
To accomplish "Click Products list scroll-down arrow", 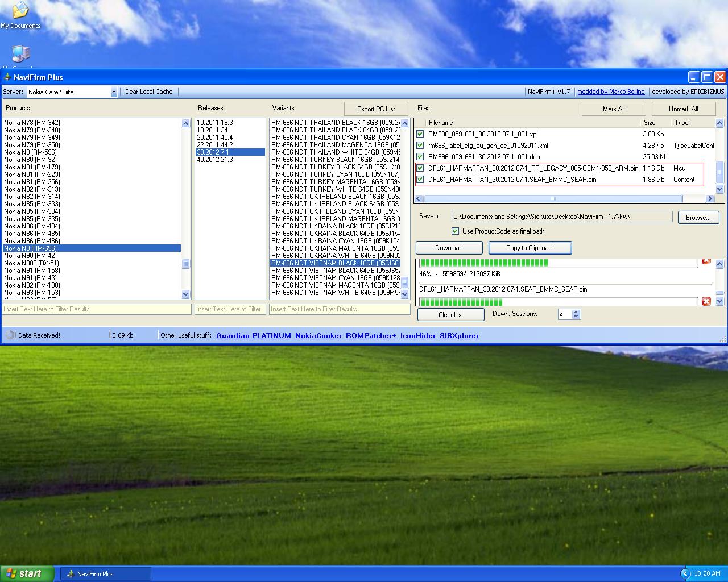I will (x=185, y=294).
